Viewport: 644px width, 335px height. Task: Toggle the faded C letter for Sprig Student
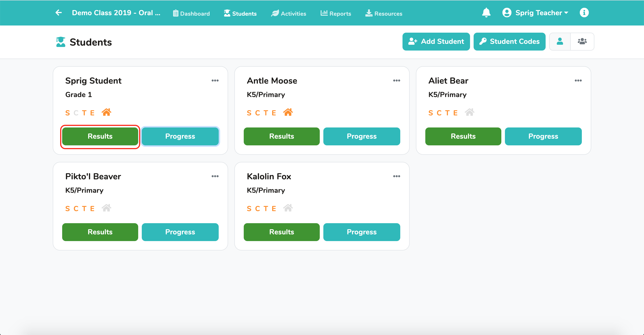[76, 113]
